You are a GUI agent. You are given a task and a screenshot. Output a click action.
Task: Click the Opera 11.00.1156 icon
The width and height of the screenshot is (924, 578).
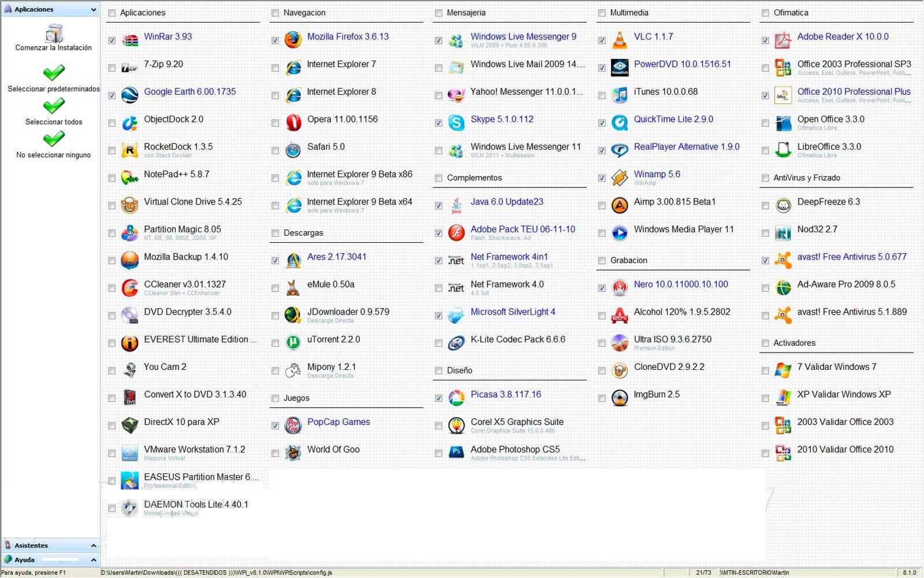pyautogui.click(x=293, y=123)
